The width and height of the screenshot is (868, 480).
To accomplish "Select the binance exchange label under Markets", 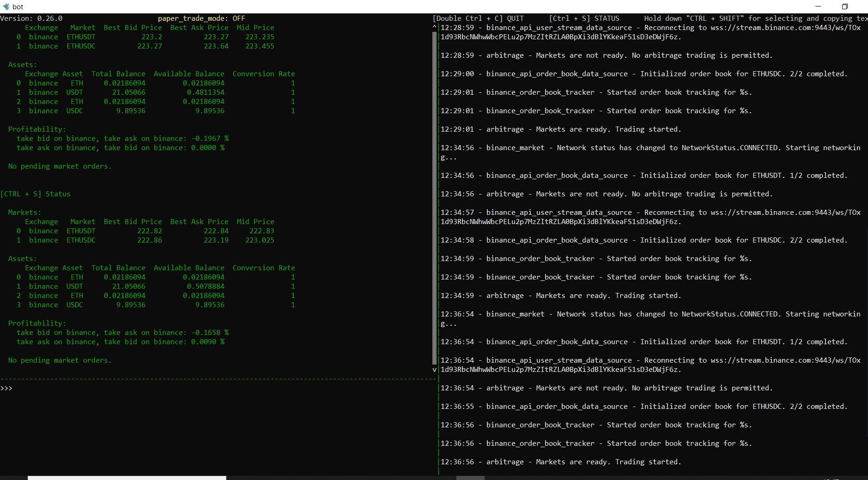I will tap(43, 231).
